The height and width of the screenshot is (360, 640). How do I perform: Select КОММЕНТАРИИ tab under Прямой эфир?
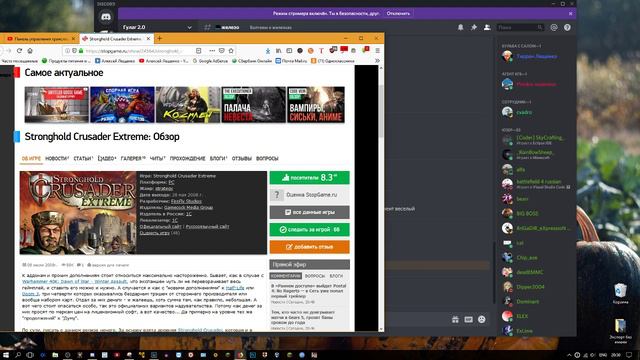coord(286,276)
